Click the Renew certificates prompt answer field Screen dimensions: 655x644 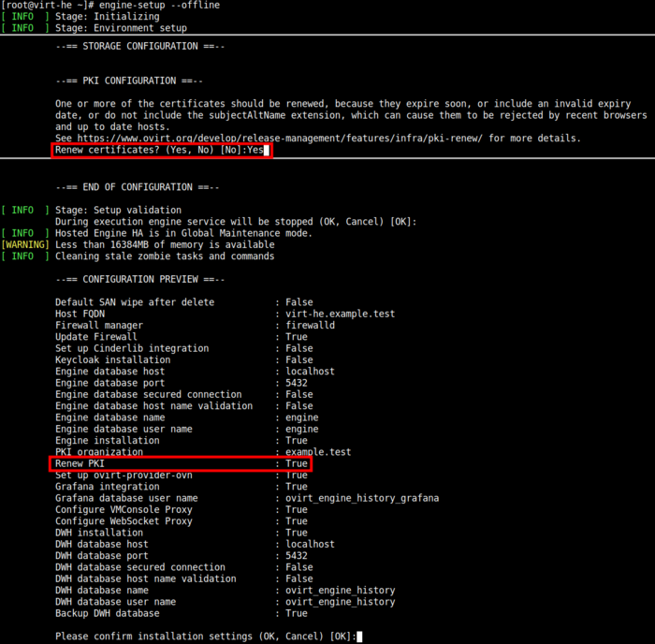(x=257, y=150)
